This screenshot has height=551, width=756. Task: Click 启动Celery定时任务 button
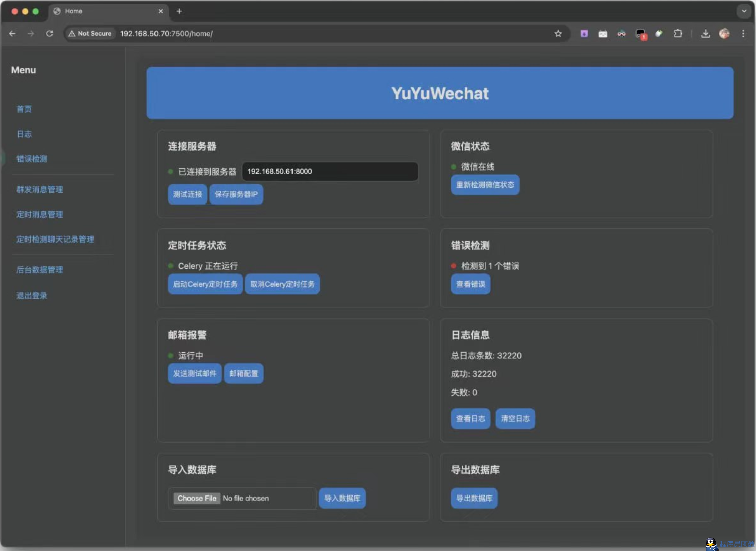[x=205, y=284]
